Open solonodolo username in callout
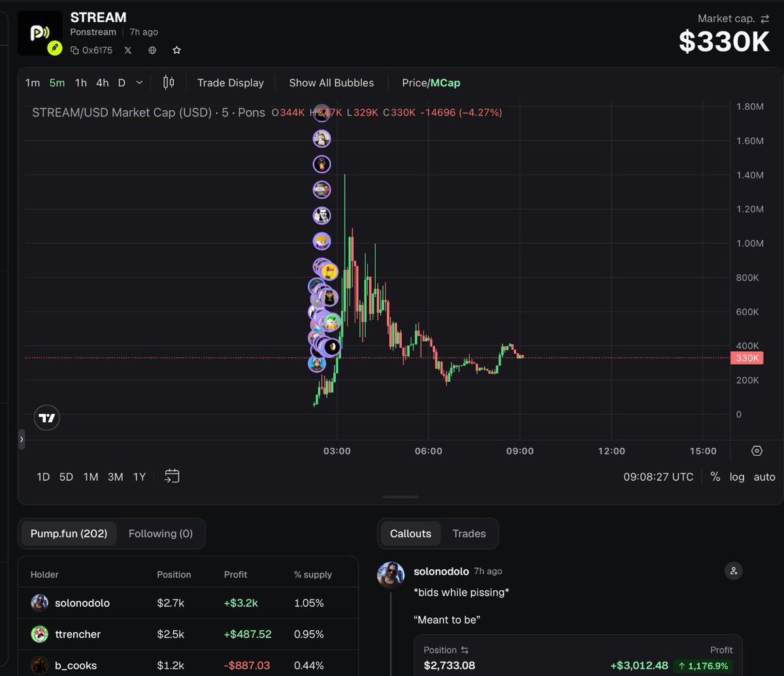 441,571
